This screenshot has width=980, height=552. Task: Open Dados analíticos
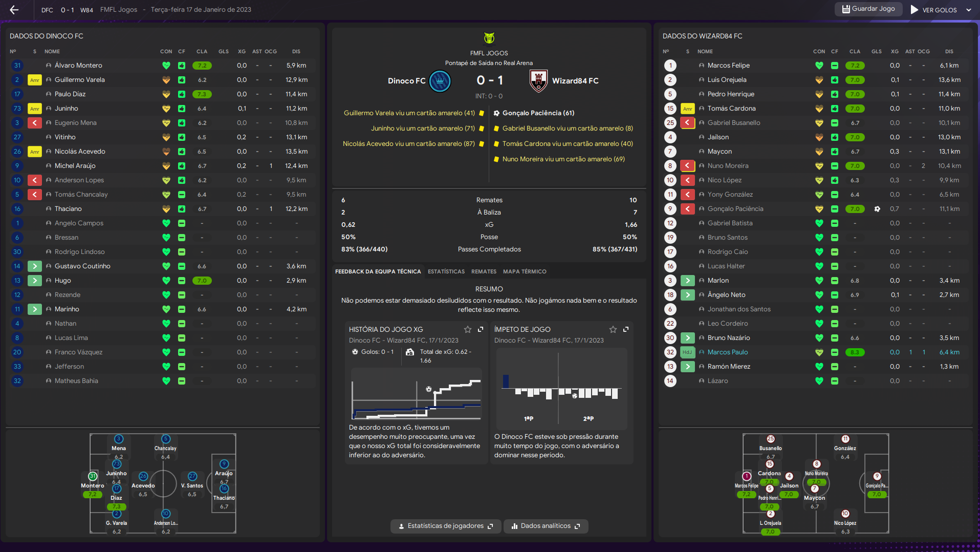[x=546, y=526]
